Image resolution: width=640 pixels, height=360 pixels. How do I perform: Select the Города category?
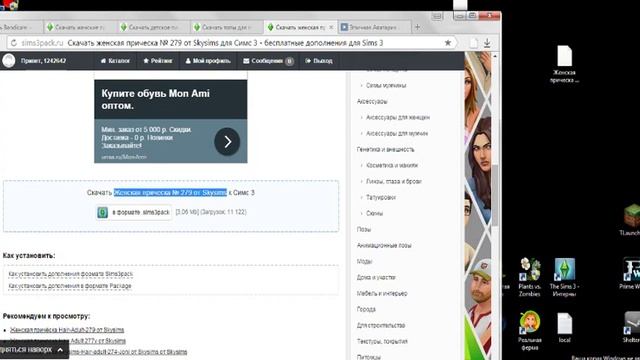coord(366,309)
